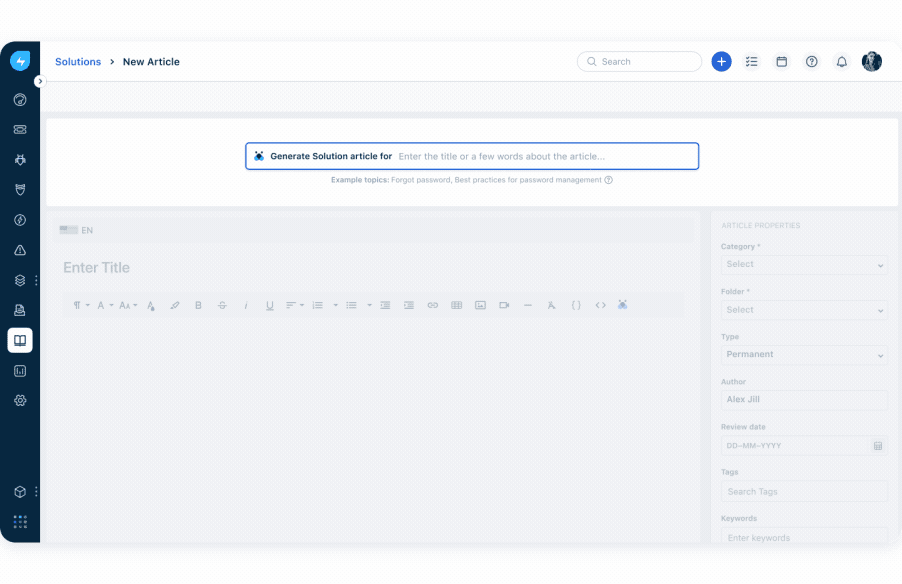Switch to code view using angle brackets icon
This screenshot has height=584, width=902.
pos(601,306)
